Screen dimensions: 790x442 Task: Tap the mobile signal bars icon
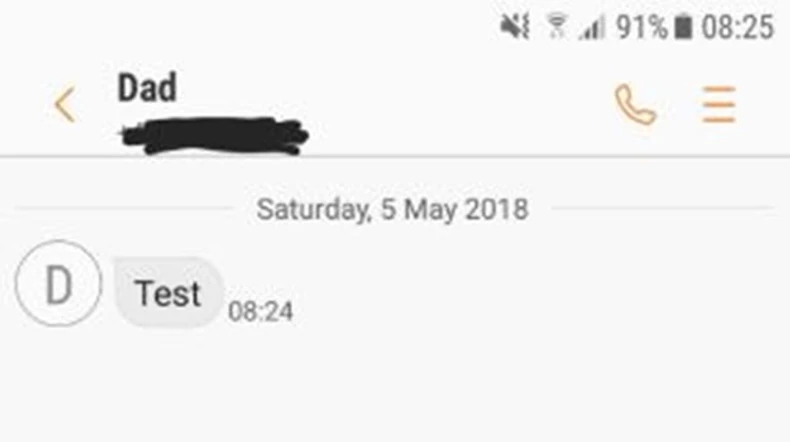[591, 27]
